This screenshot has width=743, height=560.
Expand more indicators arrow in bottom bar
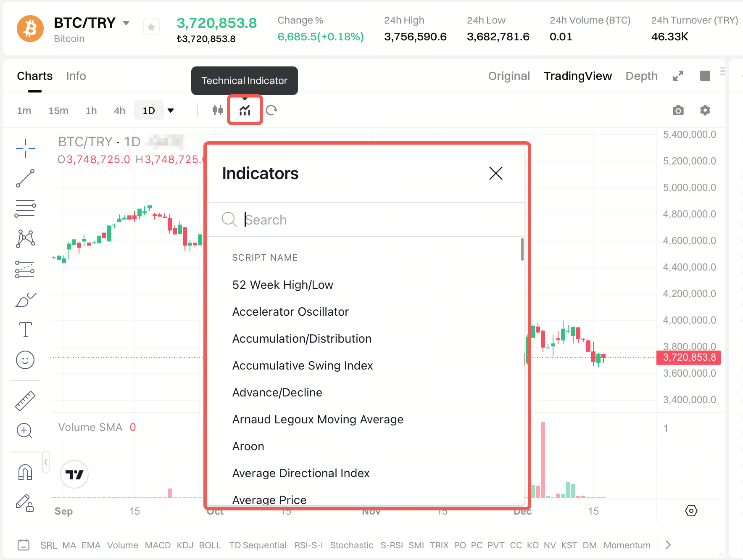click(x=668, y=545)
